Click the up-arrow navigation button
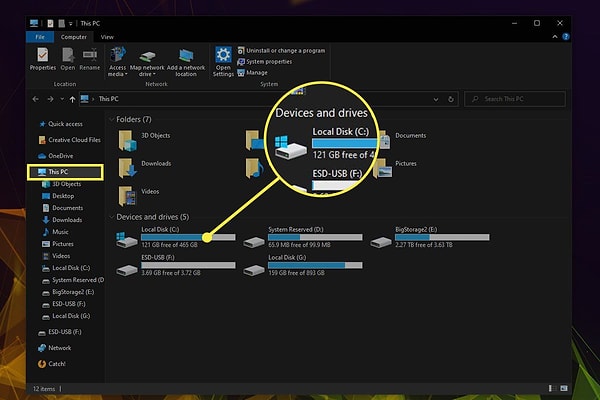Viewport: 600px width, 400px height. (72, 99)
